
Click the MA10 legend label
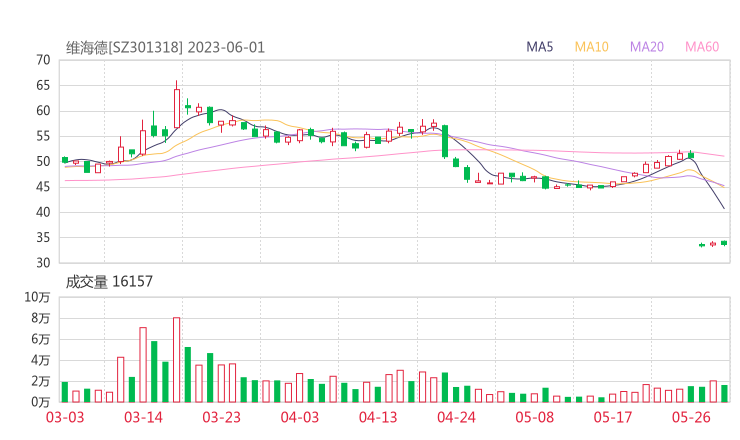pos(591,47)
